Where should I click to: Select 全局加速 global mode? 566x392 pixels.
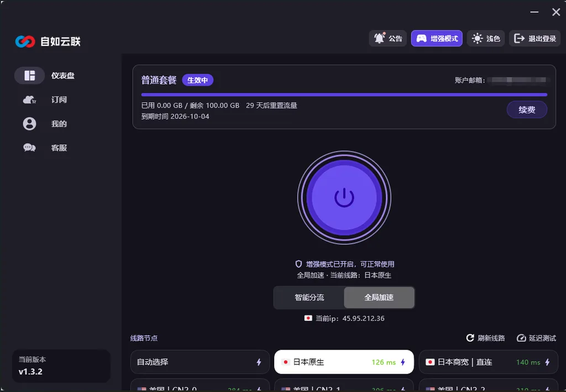coord(379,297)
